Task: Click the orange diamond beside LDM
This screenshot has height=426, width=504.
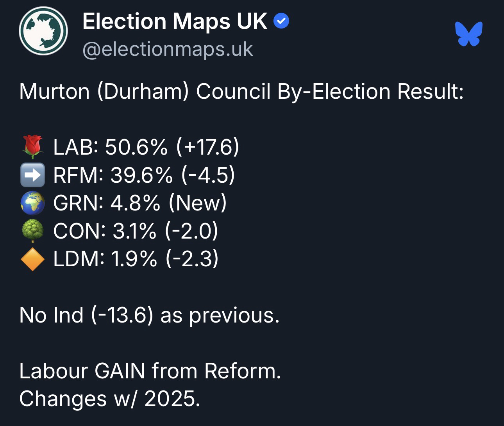Action: [x=32, y=259]
